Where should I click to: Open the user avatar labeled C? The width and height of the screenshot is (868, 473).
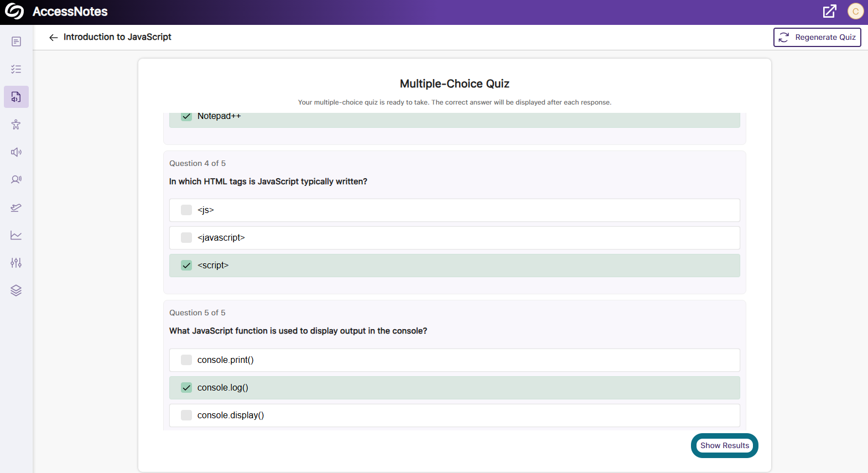point(855,11)
